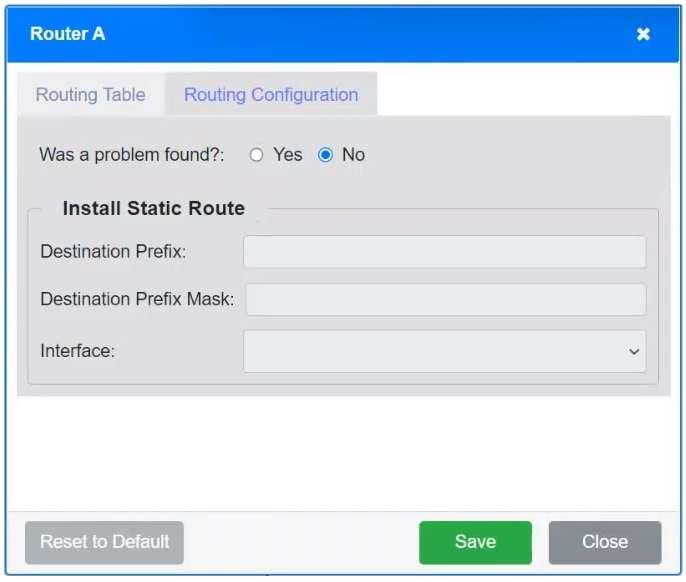Click the 'Yes' label text

point(288,155)
